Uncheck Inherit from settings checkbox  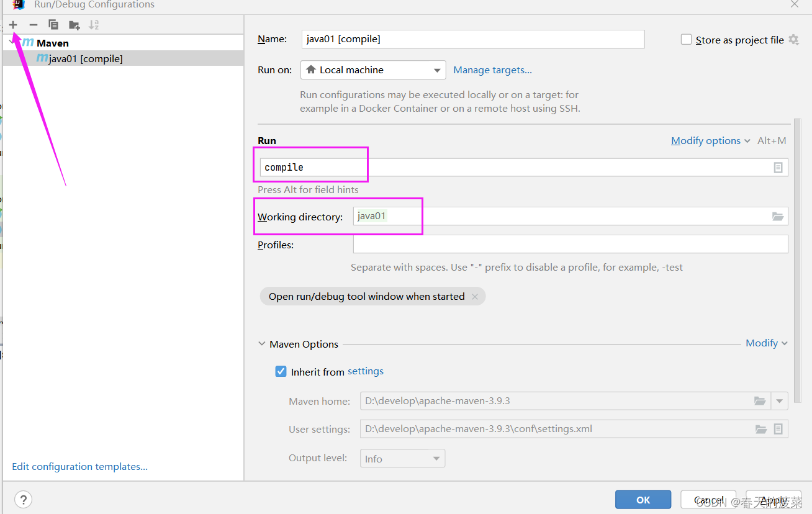(x=281, y=371)
